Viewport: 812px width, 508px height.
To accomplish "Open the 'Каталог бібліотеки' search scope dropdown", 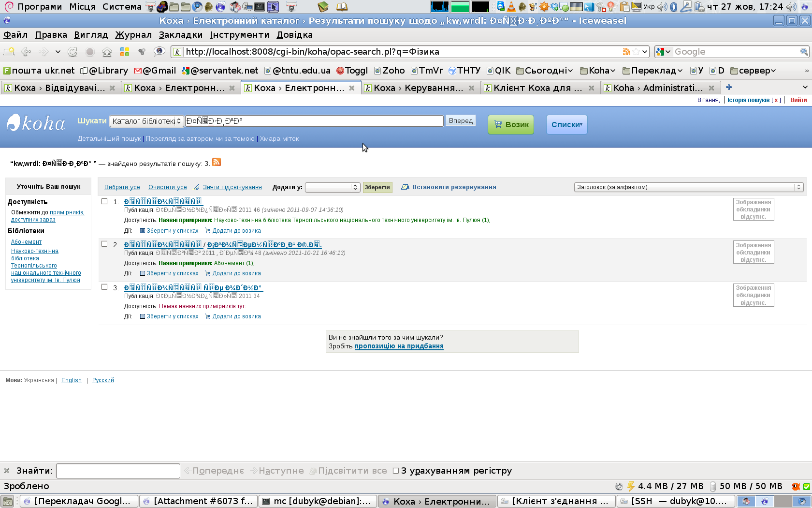I will [x=146, y=121].
